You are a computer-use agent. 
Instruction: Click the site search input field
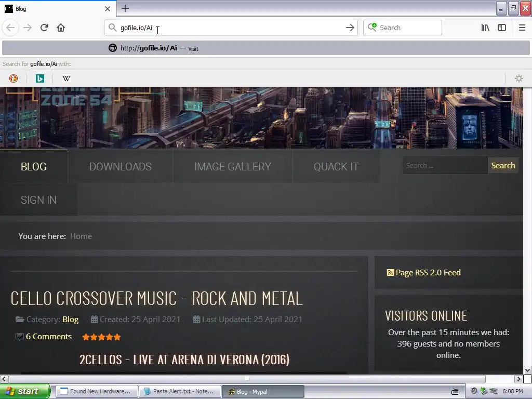click(445, 166)
